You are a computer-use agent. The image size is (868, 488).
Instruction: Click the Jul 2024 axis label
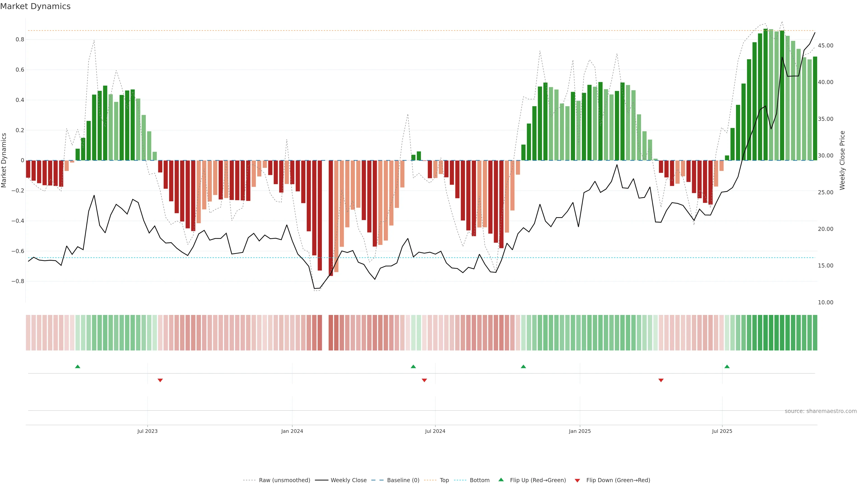pyautogui.click(x=435, y=431)
